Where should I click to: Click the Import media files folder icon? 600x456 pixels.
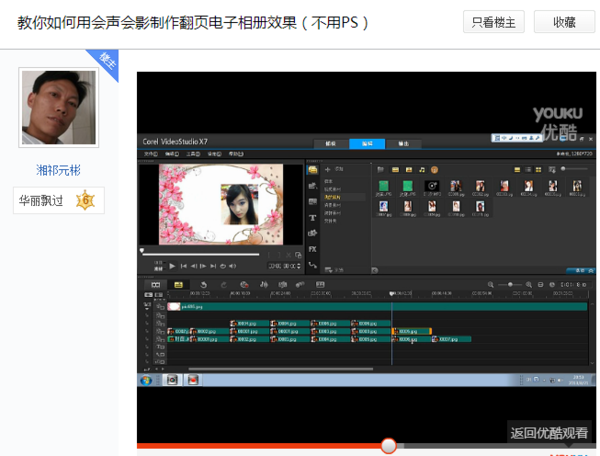tap(380, 169)
